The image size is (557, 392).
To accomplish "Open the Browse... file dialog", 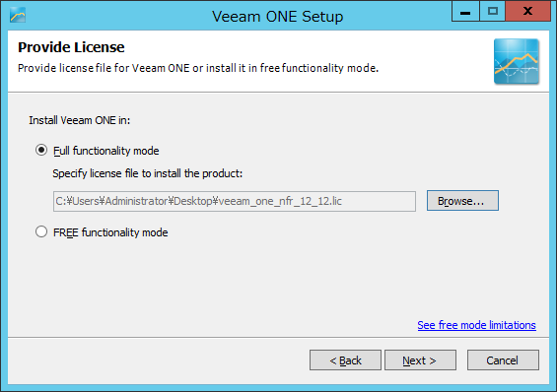I will pos(462,201).
